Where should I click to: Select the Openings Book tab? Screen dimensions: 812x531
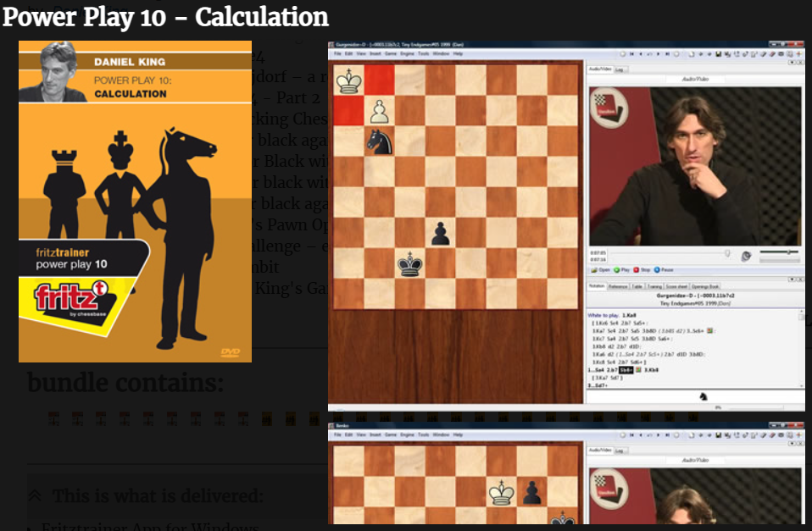[x=705, y=286]
